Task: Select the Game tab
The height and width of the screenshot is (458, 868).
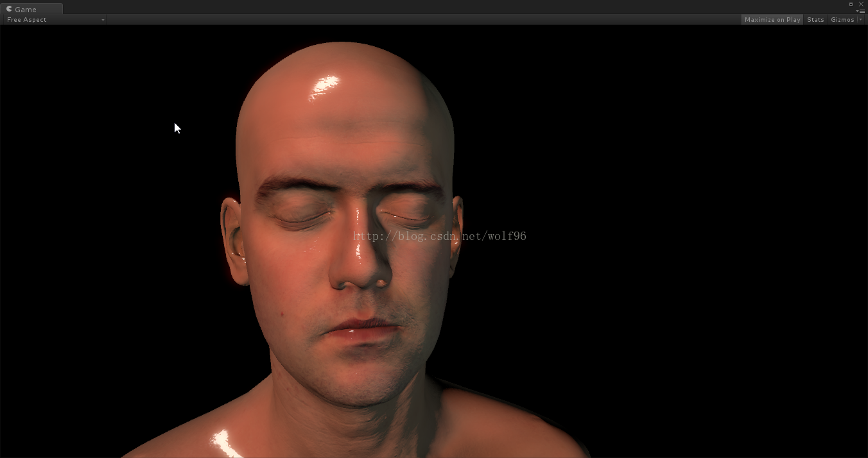Action: [31, 9]
